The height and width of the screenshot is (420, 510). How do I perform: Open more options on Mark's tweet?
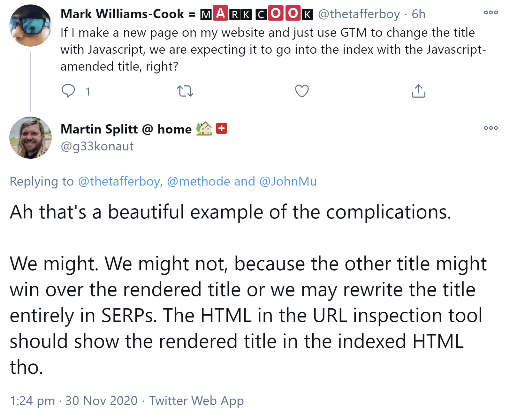pos(491,12)
